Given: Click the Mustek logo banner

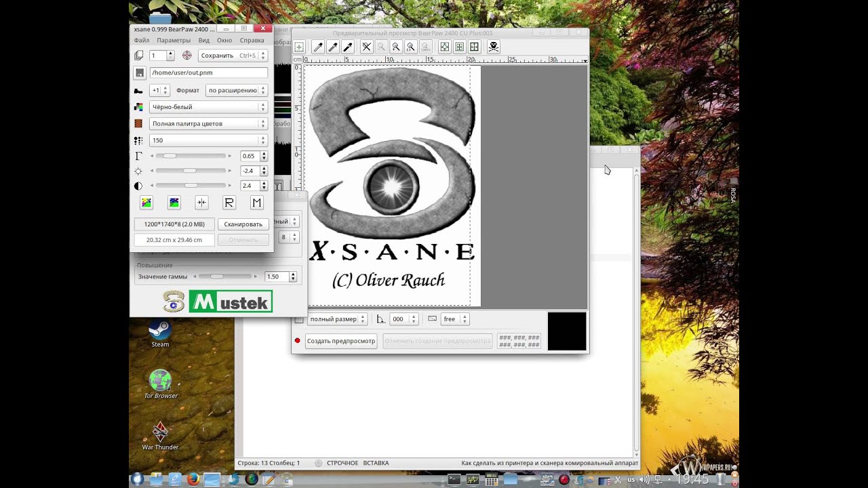Looking at the screenshot, I should (231, 302).
